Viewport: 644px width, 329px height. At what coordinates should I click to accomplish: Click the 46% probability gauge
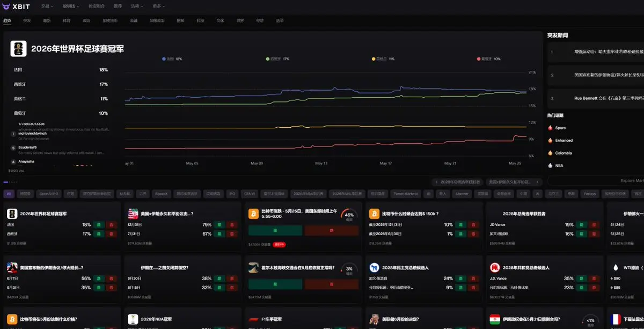click(x=349, y=215)
